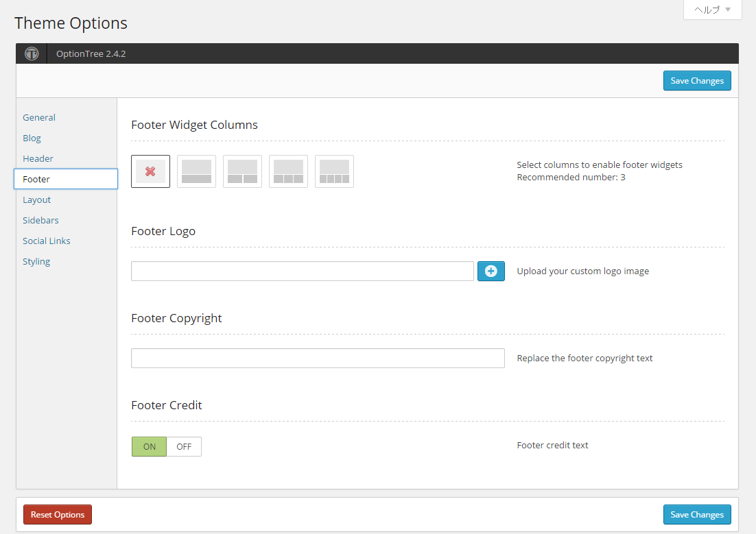The width and height of the screenshot is (756, 534).
Task: Choose the three-column footer widget layout
Action: click(288, 171)
